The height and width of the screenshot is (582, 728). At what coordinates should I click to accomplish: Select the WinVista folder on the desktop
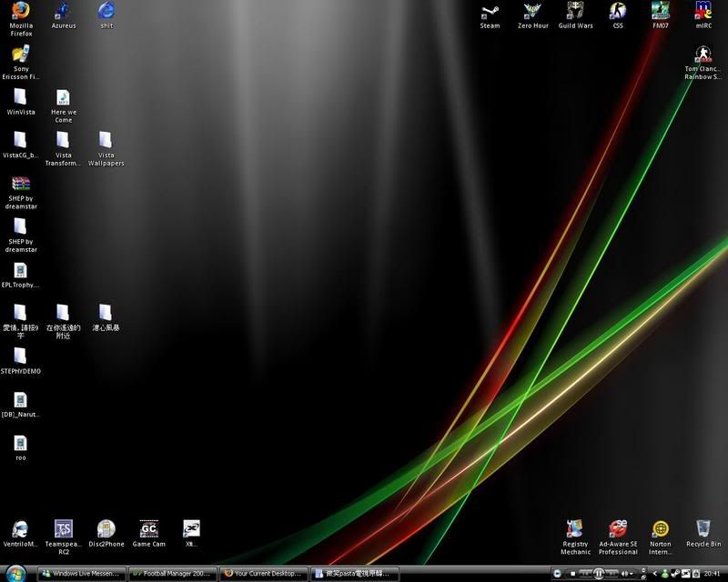[x=20, y=102]
